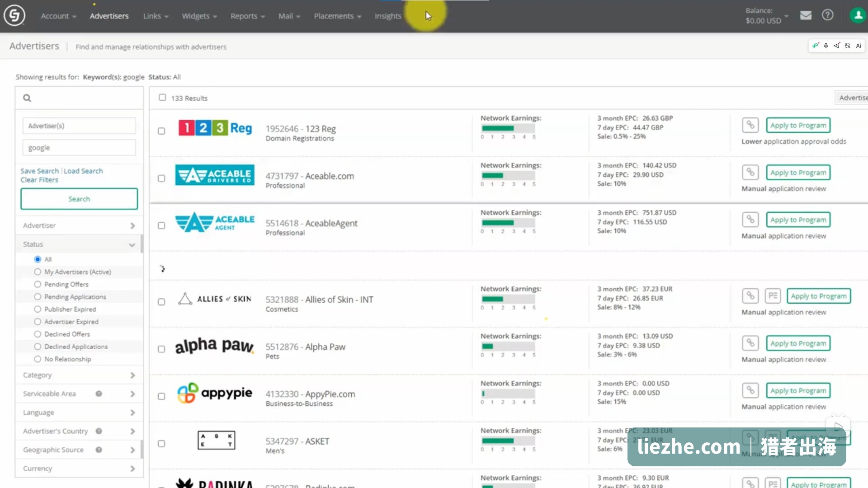Get link icon for Allies of Skin
This screenshot has width=868, height=488.
point(750,296)
